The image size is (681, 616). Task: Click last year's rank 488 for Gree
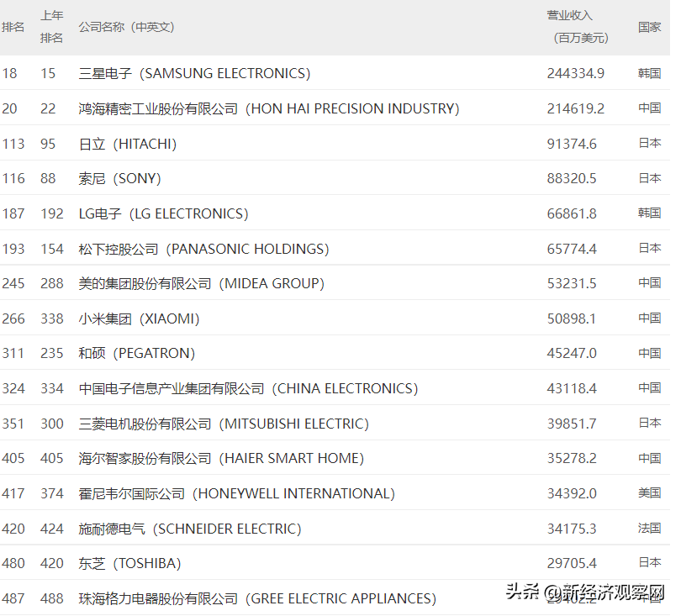tap(51, 598)
